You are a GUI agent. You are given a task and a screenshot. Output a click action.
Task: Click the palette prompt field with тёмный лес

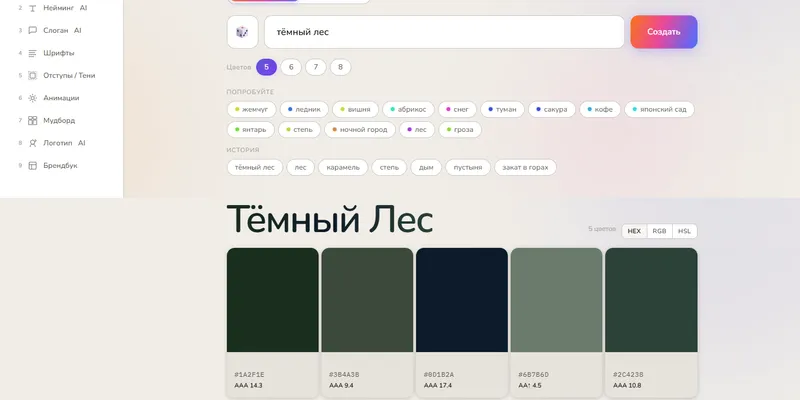(444, 32)
